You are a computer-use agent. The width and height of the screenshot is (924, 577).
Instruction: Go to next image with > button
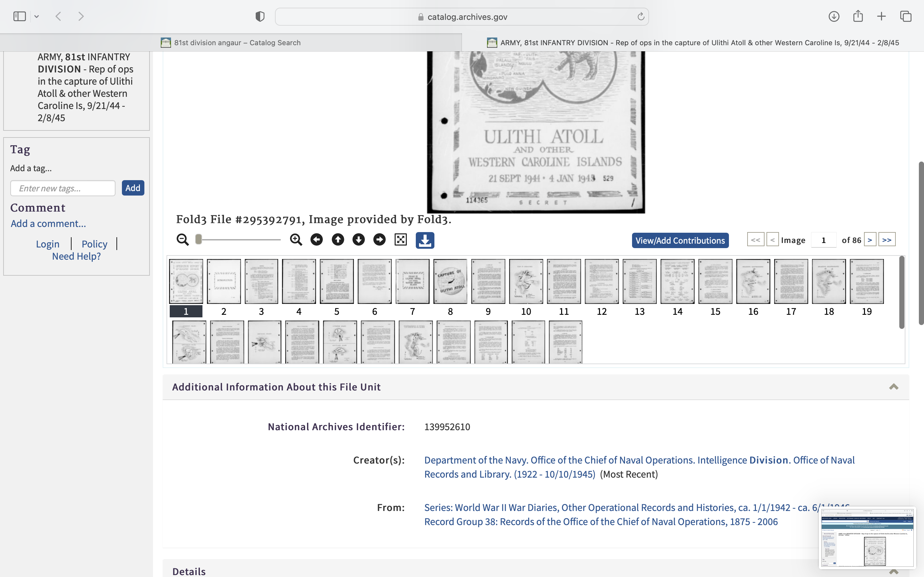(x=870, y=240)
